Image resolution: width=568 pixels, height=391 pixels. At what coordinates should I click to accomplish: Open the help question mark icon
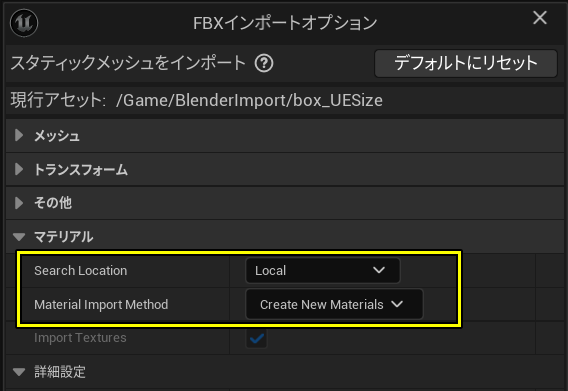pyautogui.click(x=264, y=63)
